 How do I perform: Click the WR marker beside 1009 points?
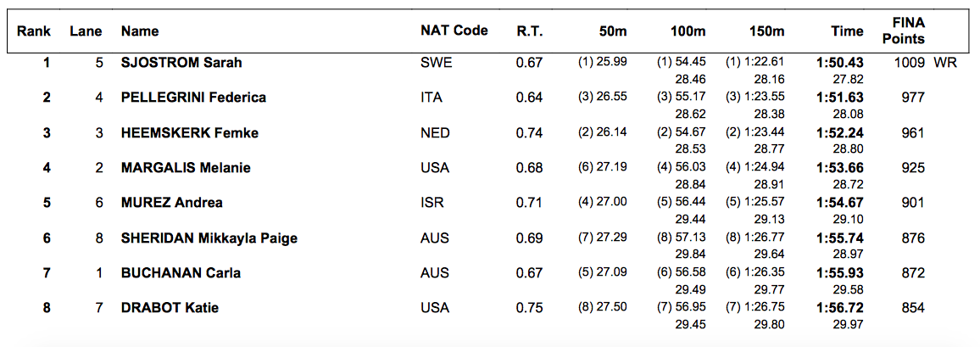pos(945,63)
